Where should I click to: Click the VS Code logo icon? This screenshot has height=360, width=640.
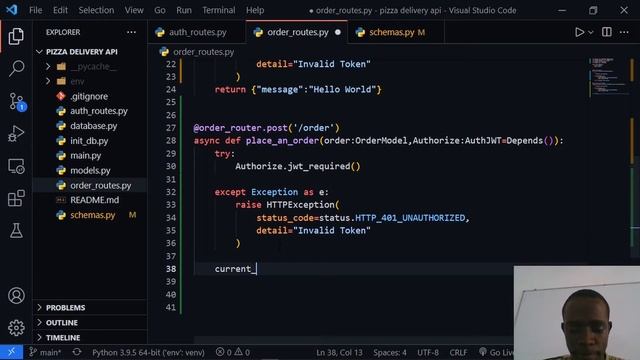pyautogui.click(x=11, y=10)
